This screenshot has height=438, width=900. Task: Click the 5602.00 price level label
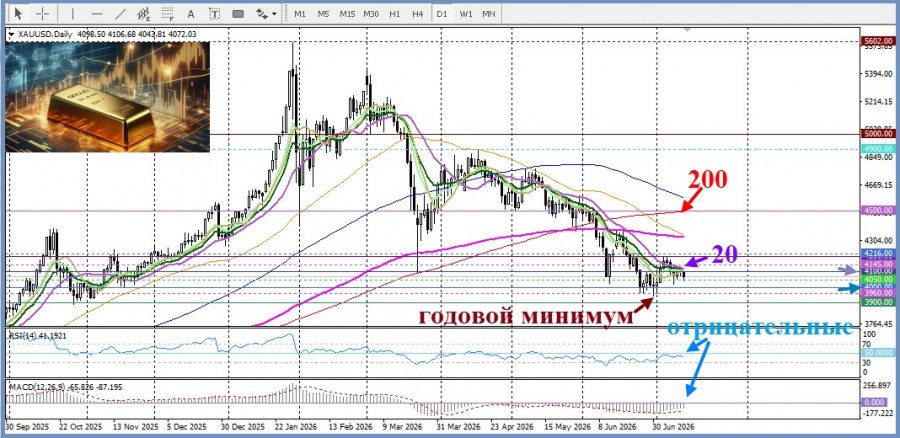[x=878, y=41]
